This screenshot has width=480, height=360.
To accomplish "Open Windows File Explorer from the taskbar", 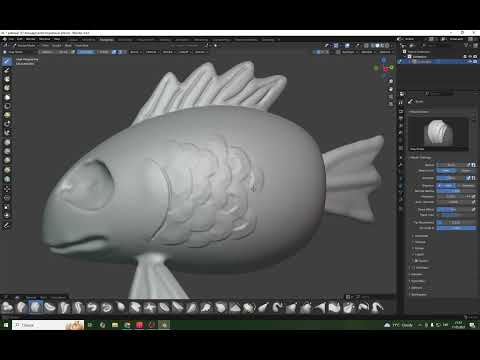I will pyautogui.click(x=115, y=325).
